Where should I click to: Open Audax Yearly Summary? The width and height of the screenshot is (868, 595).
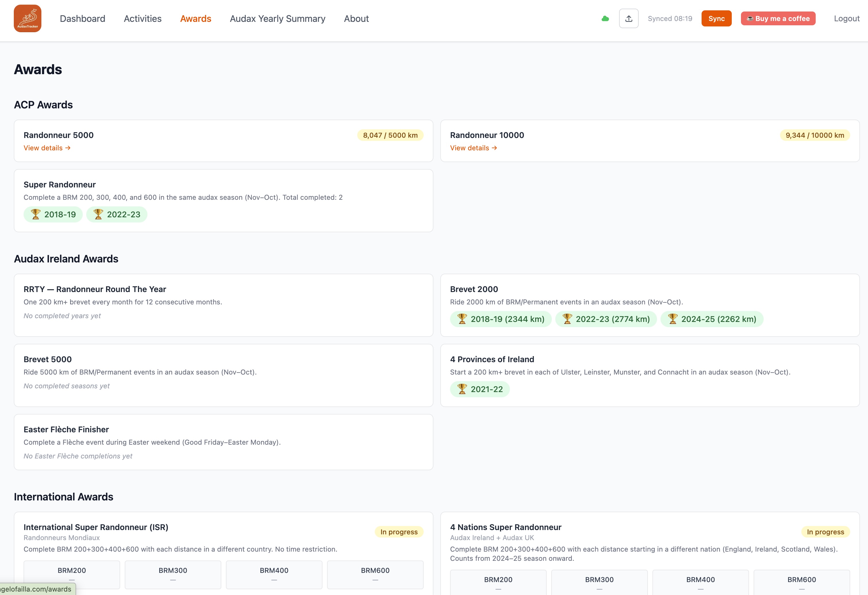pos(278,19)
